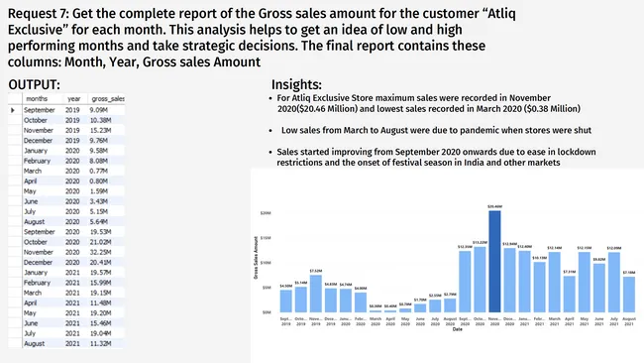Click the '19.20M' gross sales cell

[100, 313]
